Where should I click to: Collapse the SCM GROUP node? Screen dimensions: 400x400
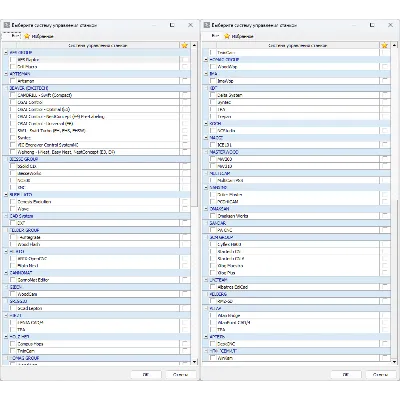[x=206, y=237]
